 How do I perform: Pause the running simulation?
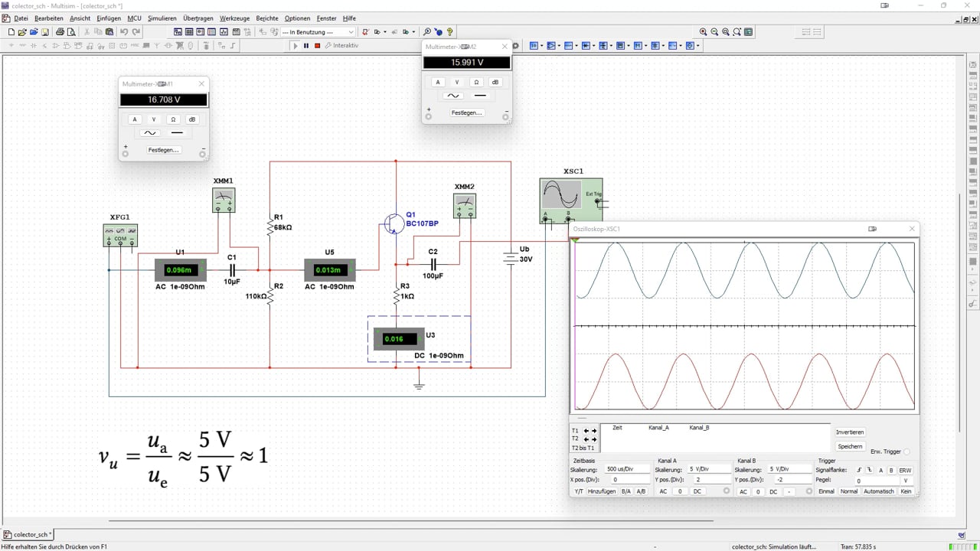click(x=306, y=46)
